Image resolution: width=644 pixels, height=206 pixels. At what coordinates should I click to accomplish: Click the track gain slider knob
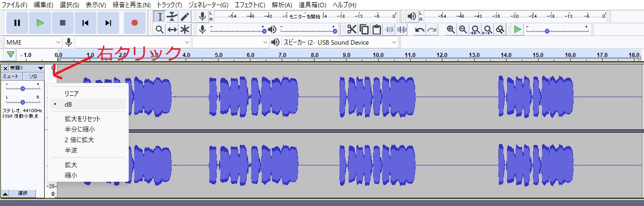point(23,88)
